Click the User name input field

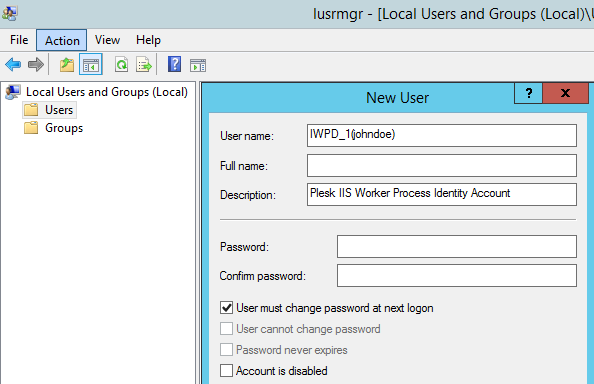tap(442, 135)
